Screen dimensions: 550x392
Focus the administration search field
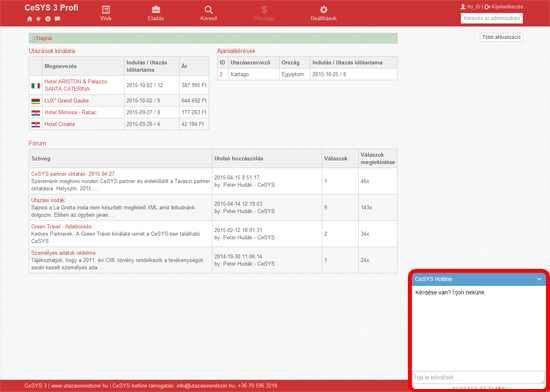[492, 18]
